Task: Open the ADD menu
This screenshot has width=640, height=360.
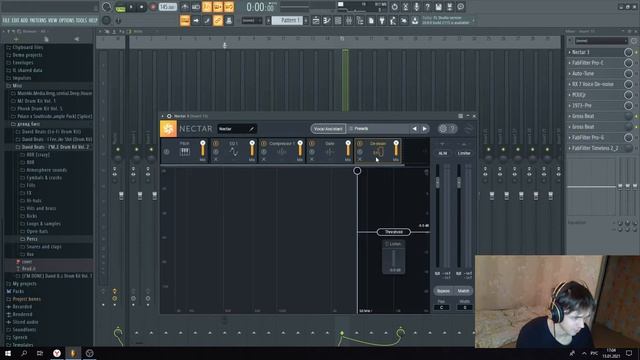Action: (x=24, y=20)
